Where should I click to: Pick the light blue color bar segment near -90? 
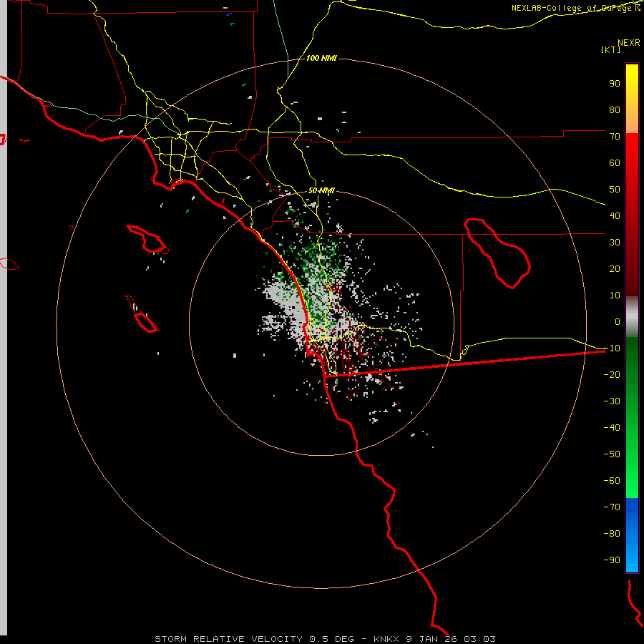(x=632, y=560)
